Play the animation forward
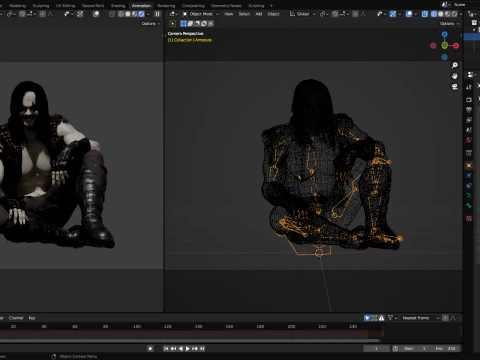This screenshot has height=360, width=480. [188, 348]
